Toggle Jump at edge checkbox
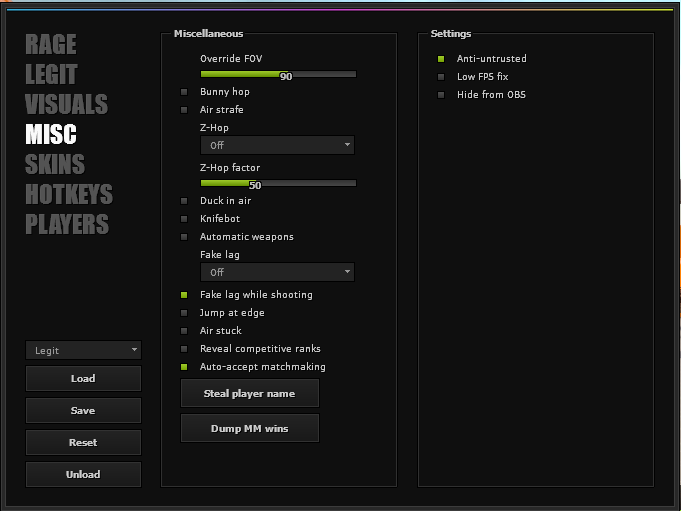Screen dimensions: 681x511 184,313
